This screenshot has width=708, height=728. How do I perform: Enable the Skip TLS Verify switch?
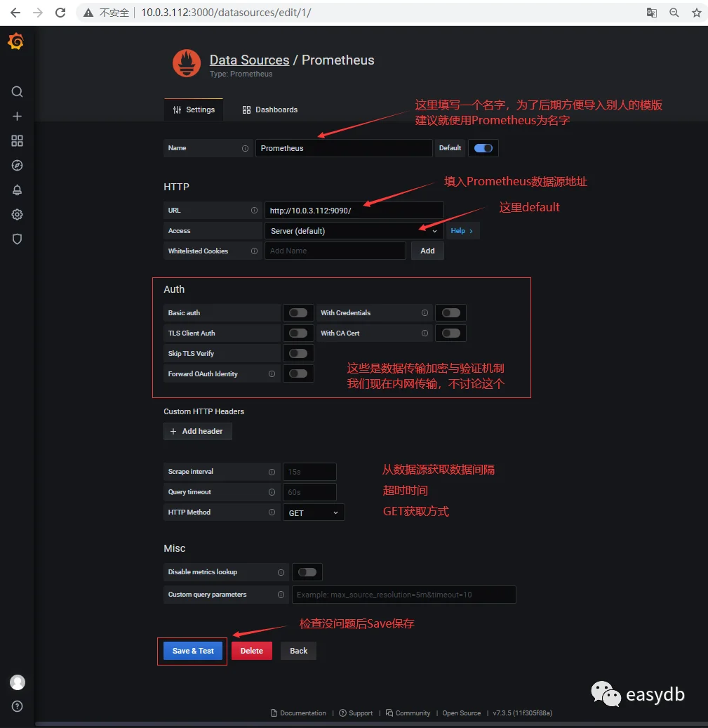click(298, 353)
